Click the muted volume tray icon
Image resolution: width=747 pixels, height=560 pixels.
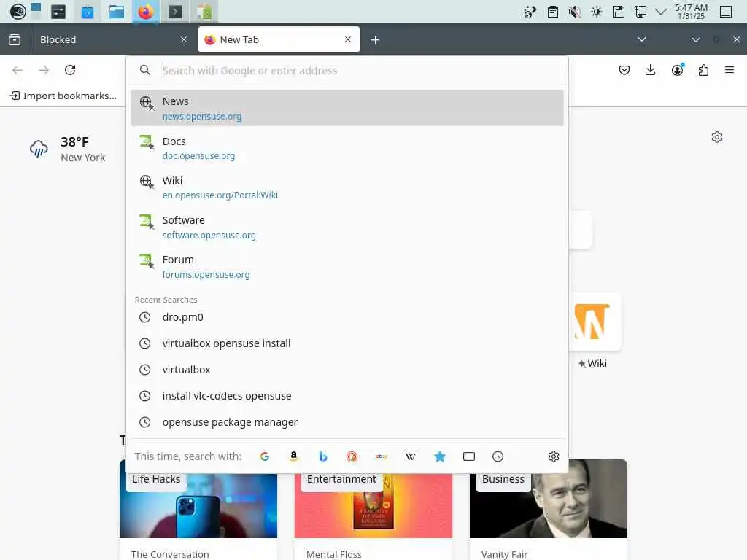575,12
